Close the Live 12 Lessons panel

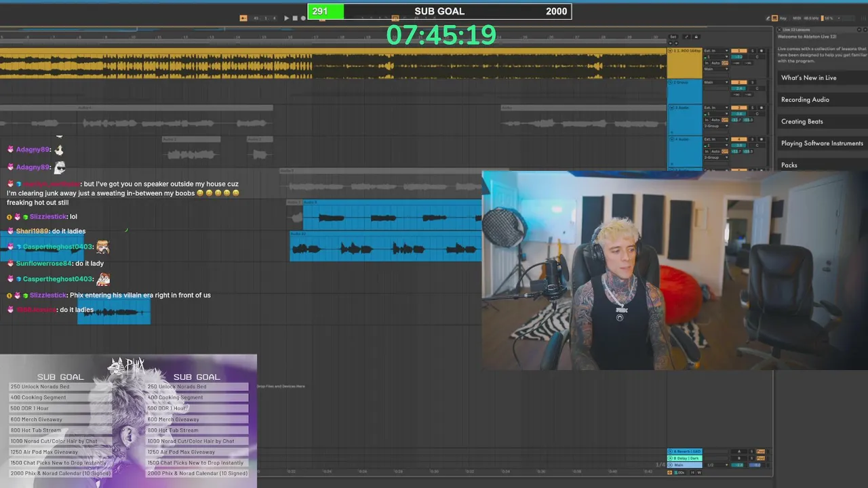point(779,30)
